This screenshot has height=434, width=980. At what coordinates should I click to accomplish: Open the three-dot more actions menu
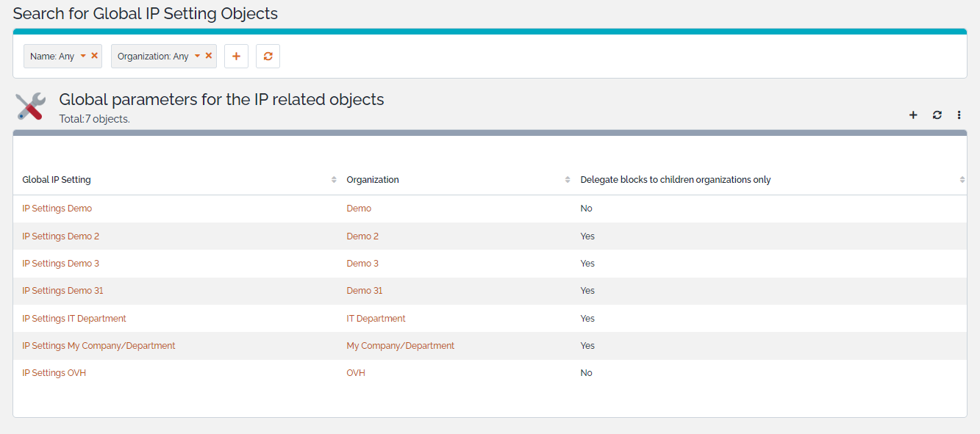(959, 115)
